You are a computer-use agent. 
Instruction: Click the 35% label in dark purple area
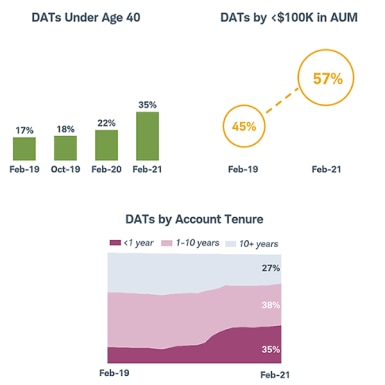(x=271, y=349)
